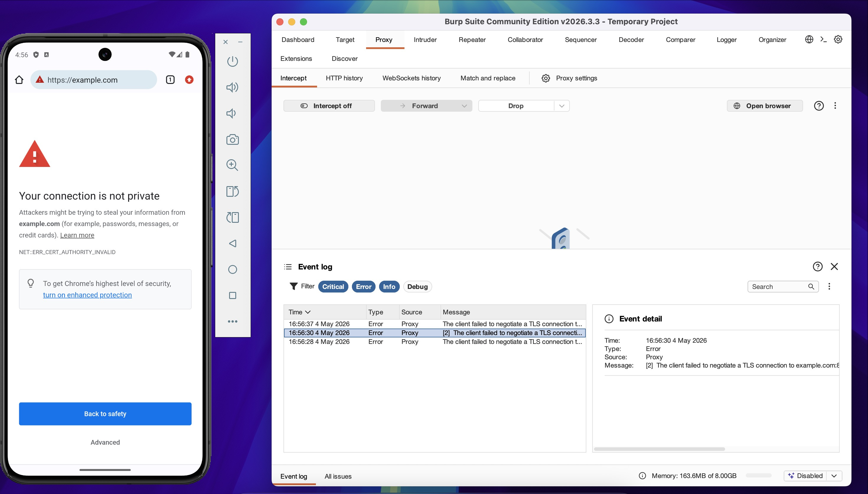Click the emulator volume up icon

[233, 87]
